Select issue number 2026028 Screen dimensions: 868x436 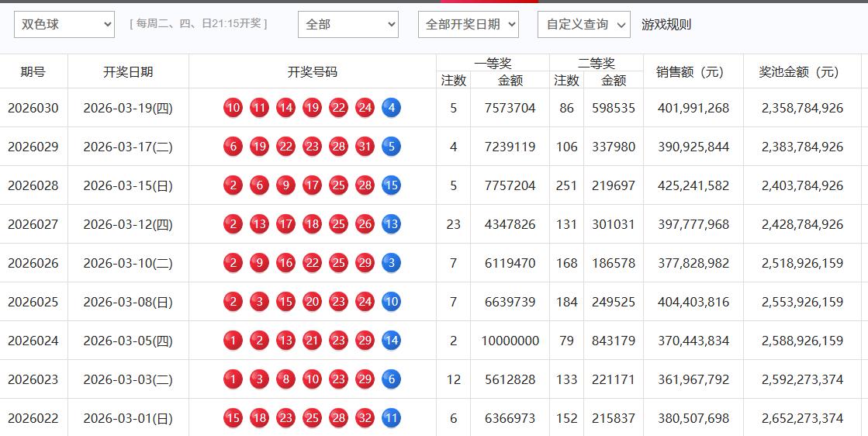[33, 185]
